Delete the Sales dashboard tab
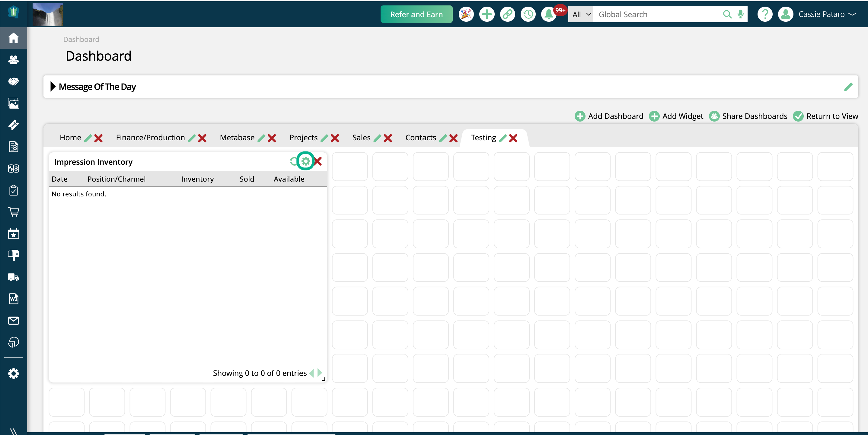The height and width of the screenshot is (435, 868). pyautogui.click(x=388, y=138)
